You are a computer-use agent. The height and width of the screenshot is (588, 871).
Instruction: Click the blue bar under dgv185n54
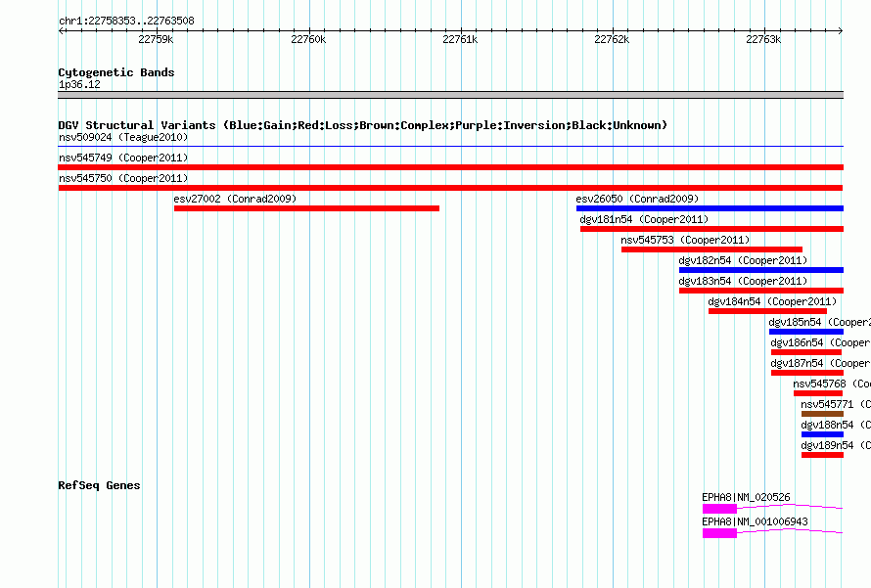[x=806, y=332]
